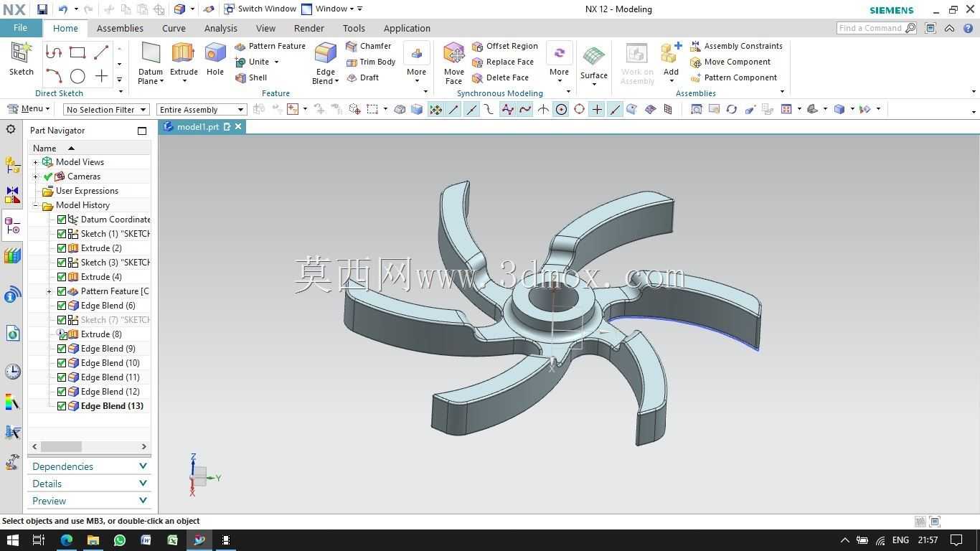
Task: Expand the Details panel
Action: (89, 484)
